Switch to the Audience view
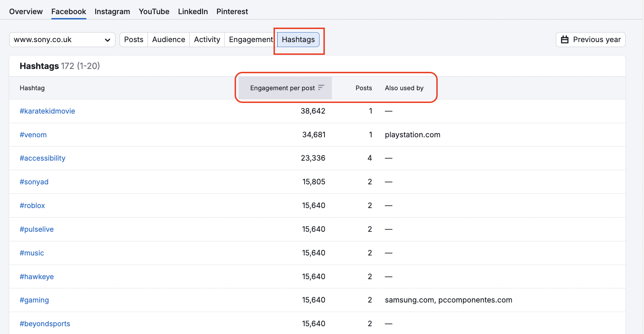The image size is (644, 334). 168,39
